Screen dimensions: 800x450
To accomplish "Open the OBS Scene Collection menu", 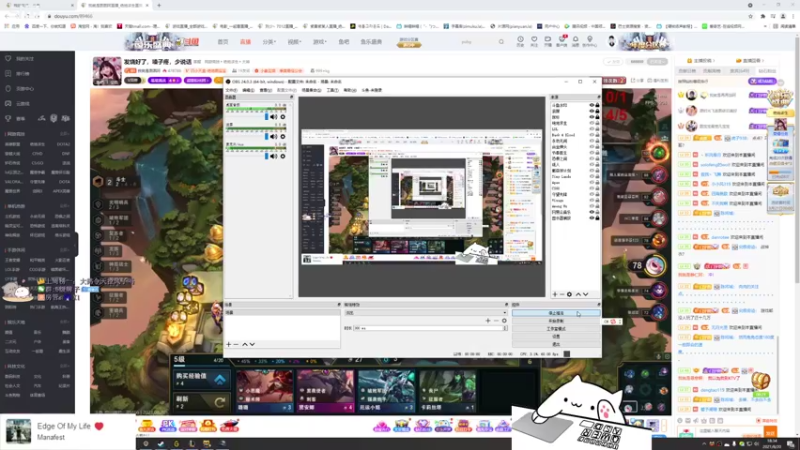I will (x=311, y=90).
